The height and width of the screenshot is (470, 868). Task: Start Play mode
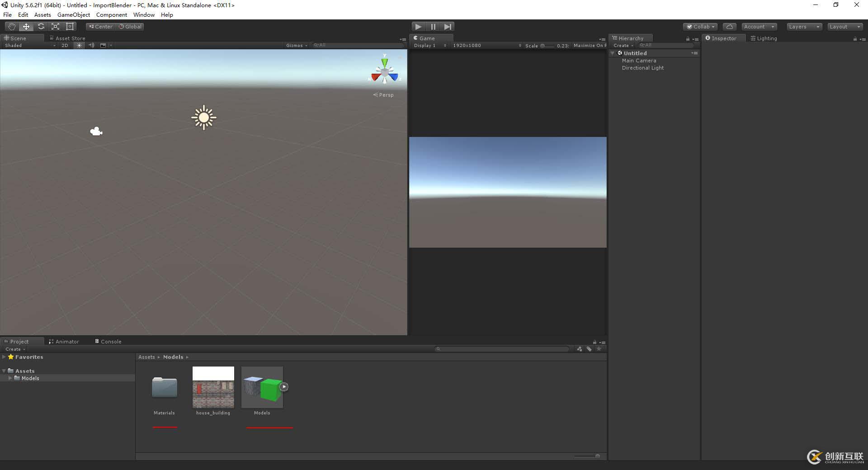(x=418, y=27)
